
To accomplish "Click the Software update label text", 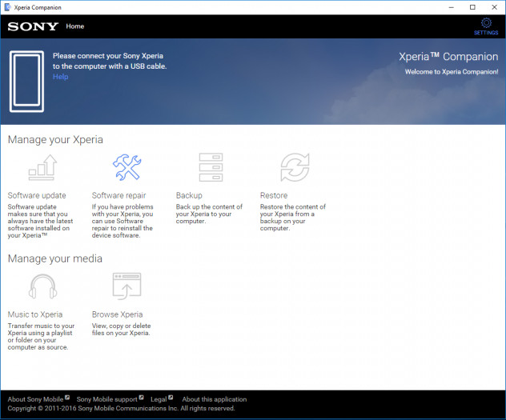I will (37, 195).
